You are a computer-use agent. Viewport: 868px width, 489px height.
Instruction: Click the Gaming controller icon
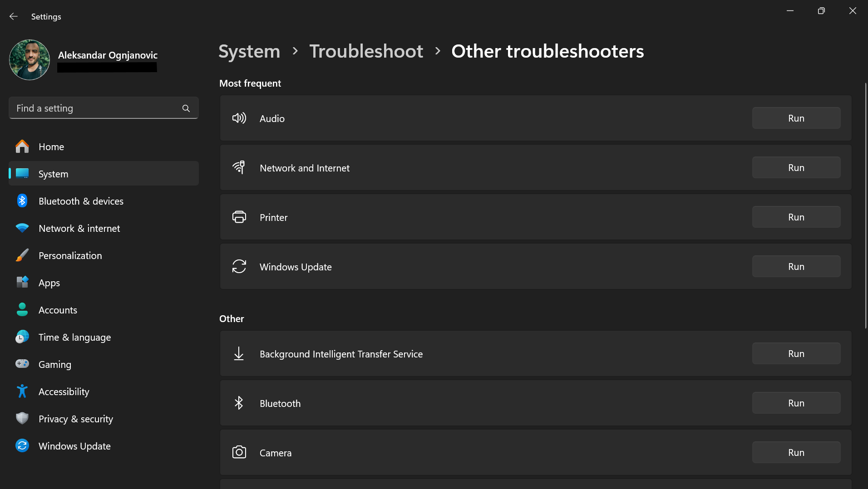click(22, 364)
